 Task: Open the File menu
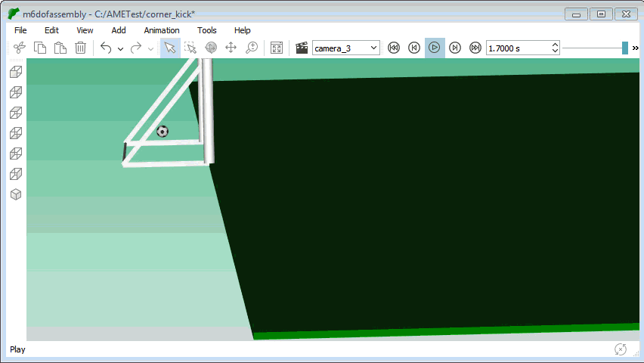(x=20, y=30)
